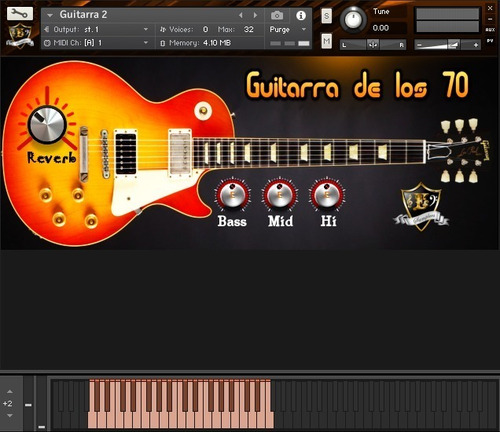Open the Purge menu dropdown

288,30
